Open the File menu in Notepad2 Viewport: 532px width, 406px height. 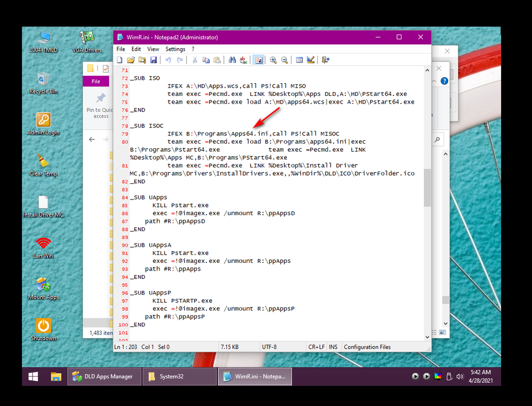click(121, 49)
